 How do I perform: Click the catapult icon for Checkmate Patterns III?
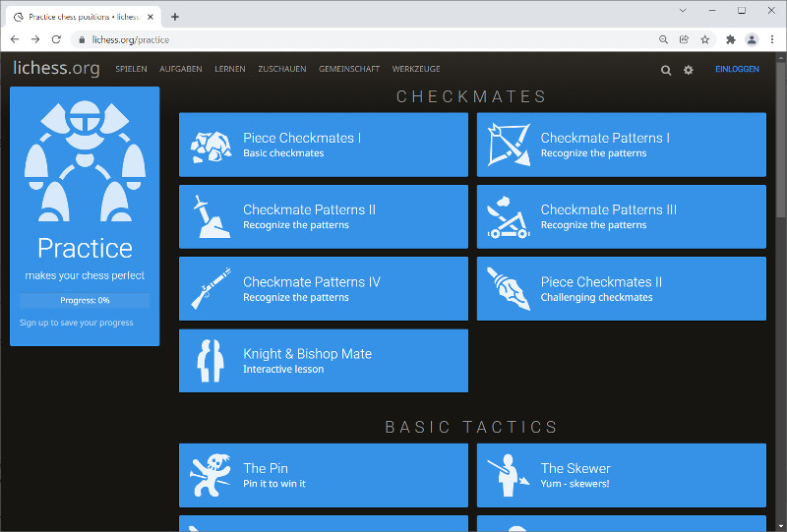click(x=509, y=217)
